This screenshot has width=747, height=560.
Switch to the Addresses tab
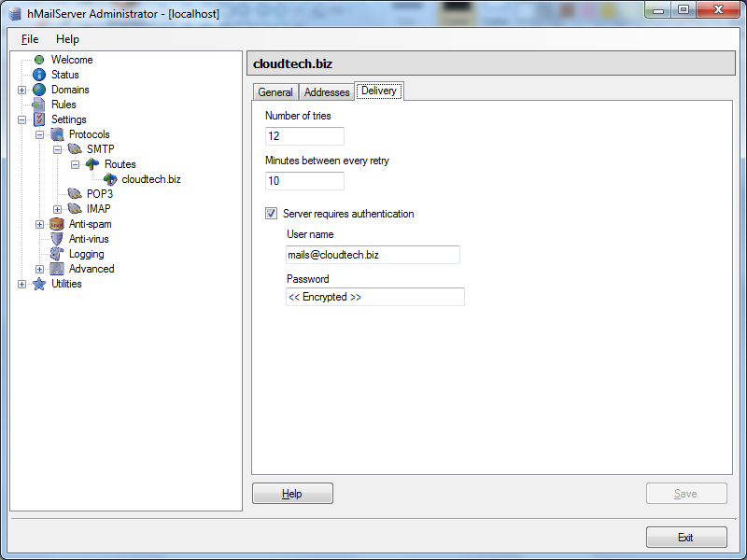[x=327, y=91]
